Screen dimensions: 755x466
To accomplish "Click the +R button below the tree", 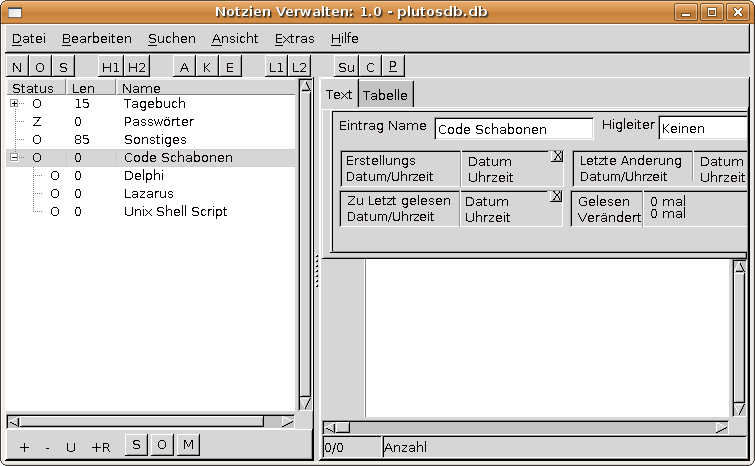I will (100, 447).
